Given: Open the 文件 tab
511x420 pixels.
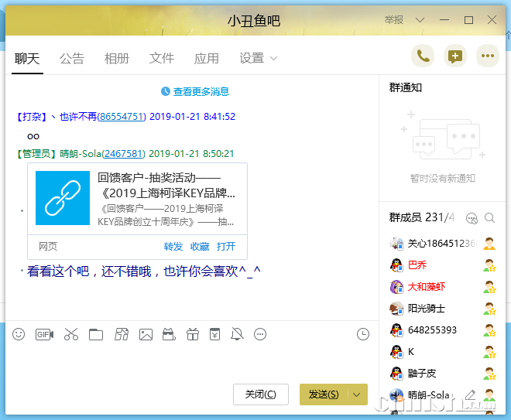Looking at the screenshot, I should [x=162, y=59].
